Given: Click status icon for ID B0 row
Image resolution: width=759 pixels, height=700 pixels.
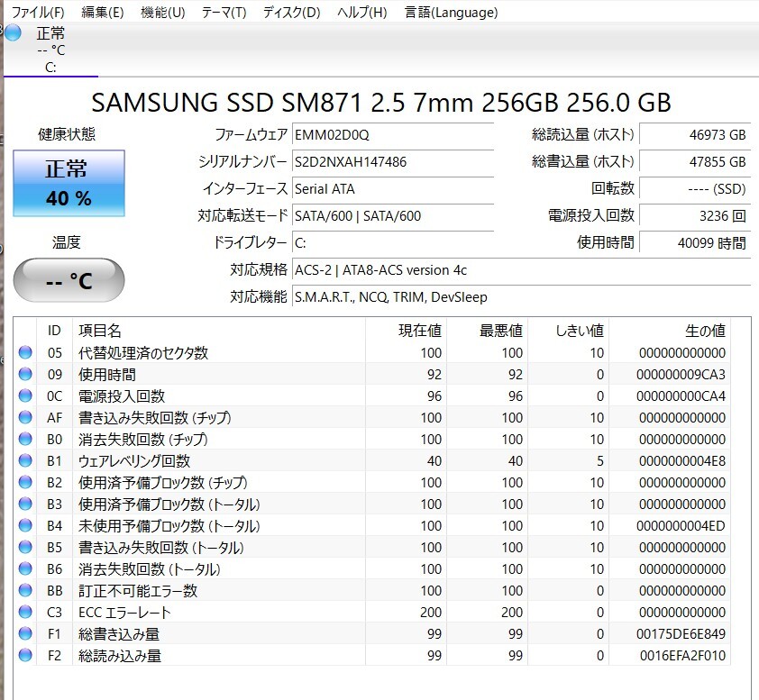Looking at the screenshot, I should pyautogui.click(x=25, y=439).
